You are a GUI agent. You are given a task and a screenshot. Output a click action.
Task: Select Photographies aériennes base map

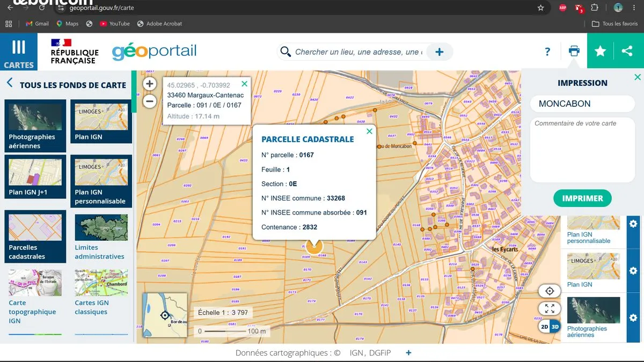[35, 126]
